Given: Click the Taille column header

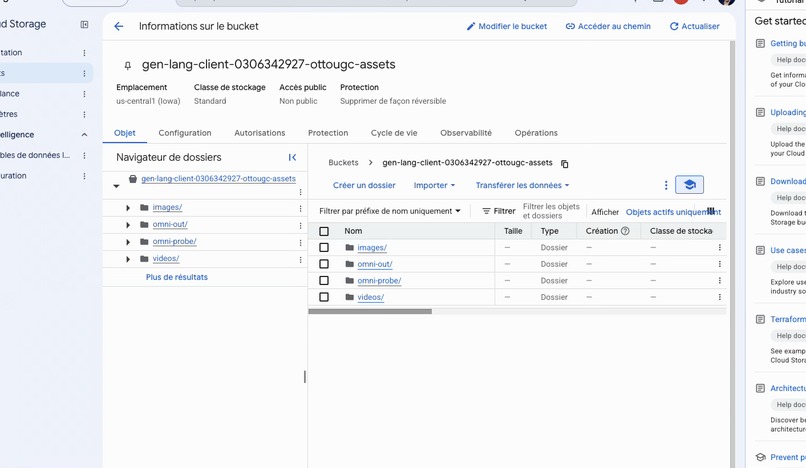Looking at the screenshot, I should [x=513, y=231].
